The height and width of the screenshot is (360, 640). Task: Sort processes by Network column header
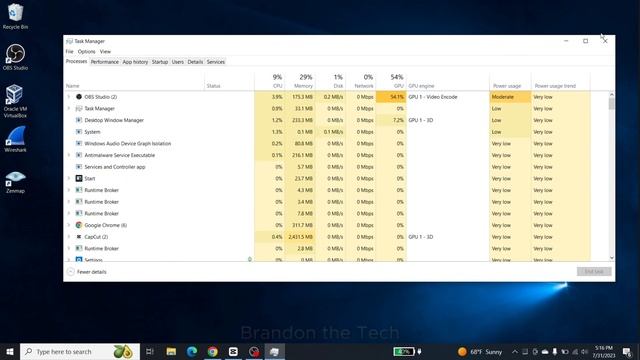[x=360, y=81]
